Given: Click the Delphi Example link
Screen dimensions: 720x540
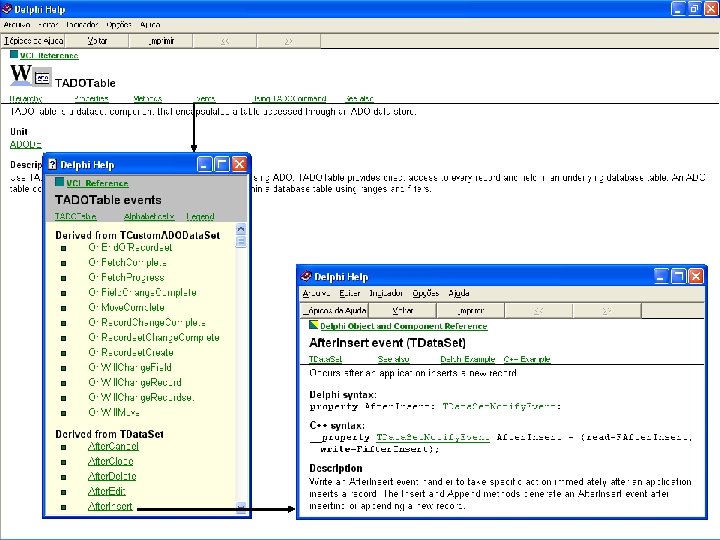Looking at the screenshot, I should pos(467,359).
